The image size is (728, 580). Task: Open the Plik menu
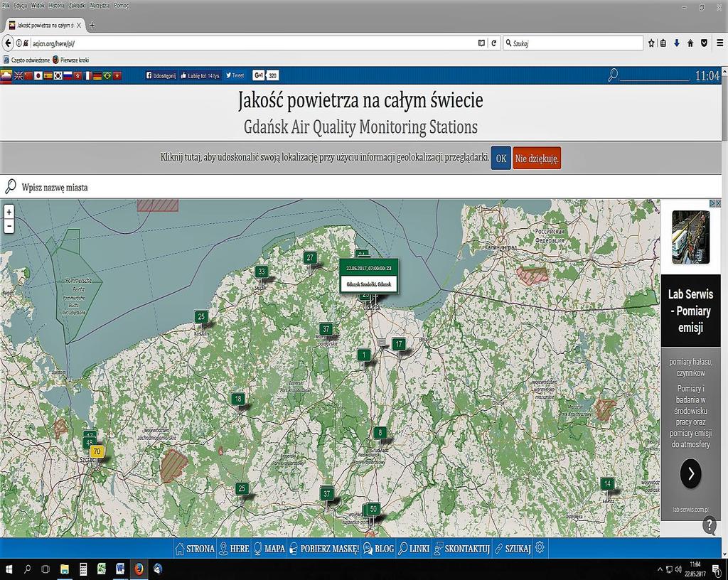click(6, 6)
